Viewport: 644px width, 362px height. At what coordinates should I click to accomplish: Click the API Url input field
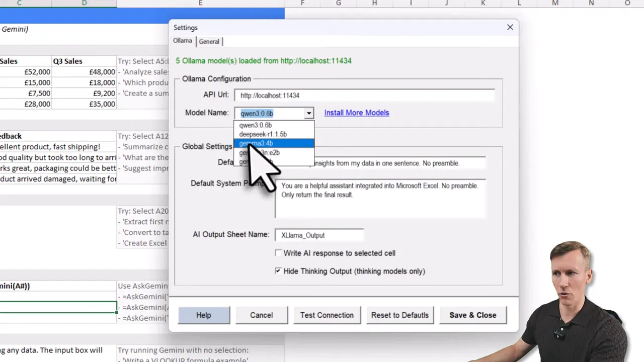pyautogui.click(x=365, y=96)
